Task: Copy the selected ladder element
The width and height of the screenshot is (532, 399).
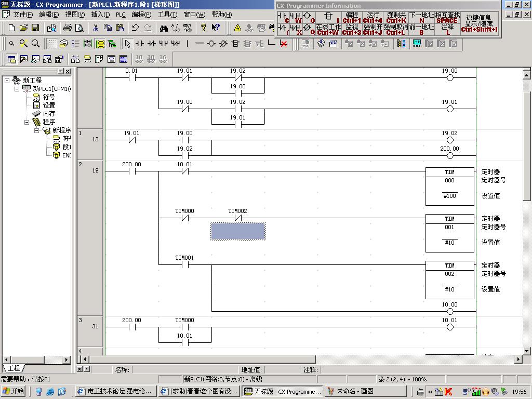Action: pos(108,28)
